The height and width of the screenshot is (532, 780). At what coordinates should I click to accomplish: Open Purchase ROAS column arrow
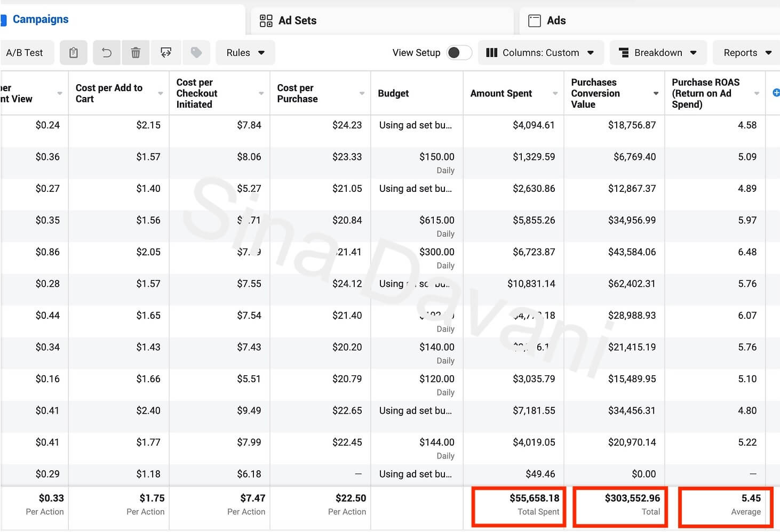pyautogui.click(x=757, y=93)
